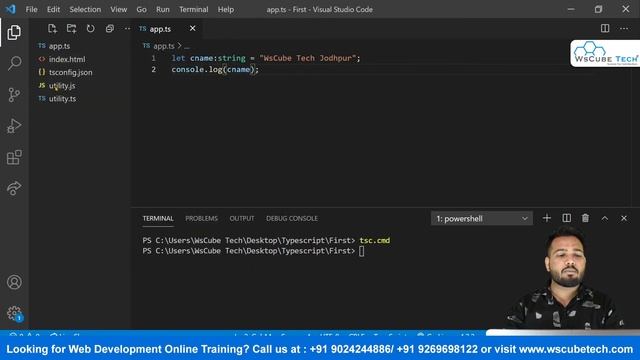Open utility.js in the Explorer
Viewport: 640px width, 360px height.
(x=62, y=86)
